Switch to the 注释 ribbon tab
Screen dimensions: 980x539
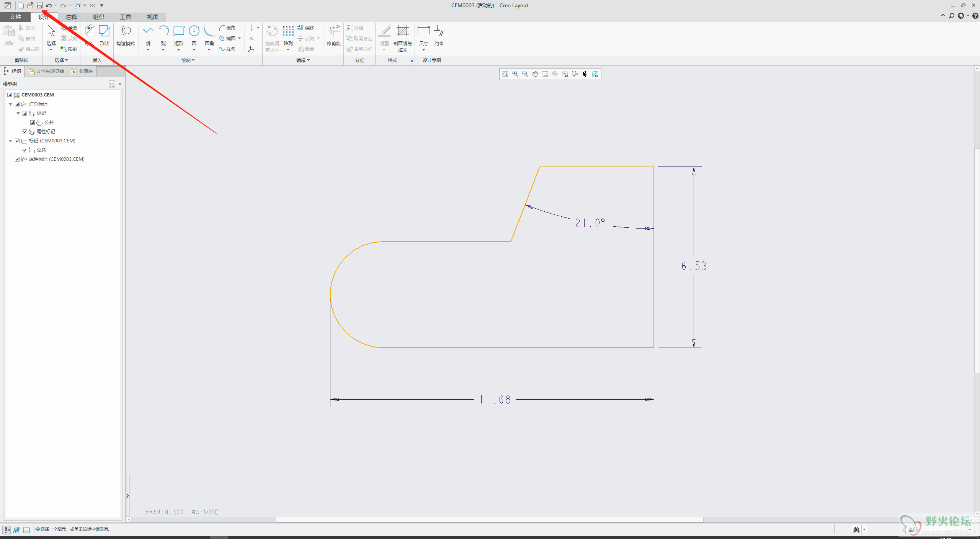71,17
